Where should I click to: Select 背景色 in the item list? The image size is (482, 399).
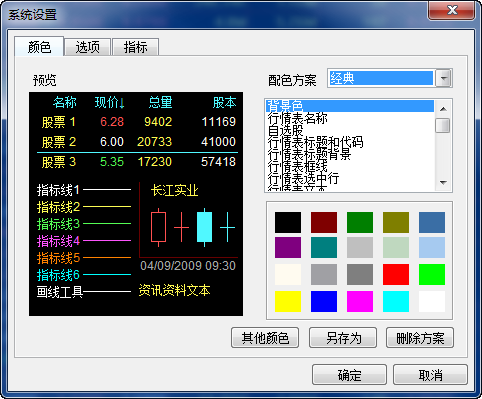point(350,106)
